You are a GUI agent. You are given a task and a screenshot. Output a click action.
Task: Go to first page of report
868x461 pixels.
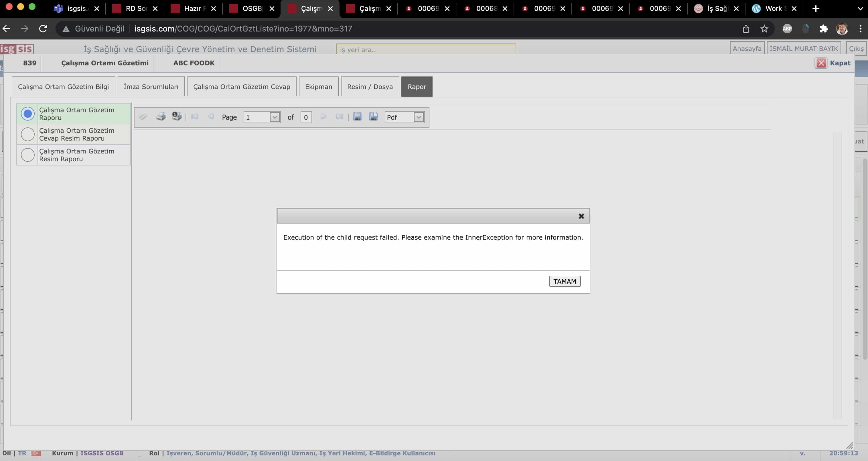coord(194,117)
